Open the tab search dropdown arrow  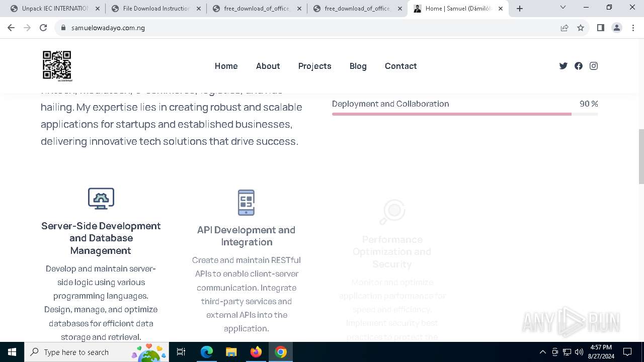click(x=563, y=8)
